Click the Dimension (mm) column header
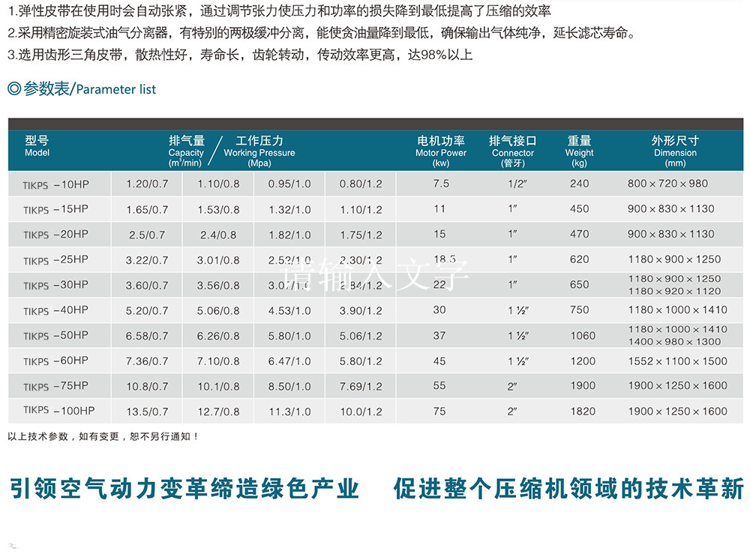The height and width of the screenshot is (560, 750). pyautogui.click(x=674, y=148)
